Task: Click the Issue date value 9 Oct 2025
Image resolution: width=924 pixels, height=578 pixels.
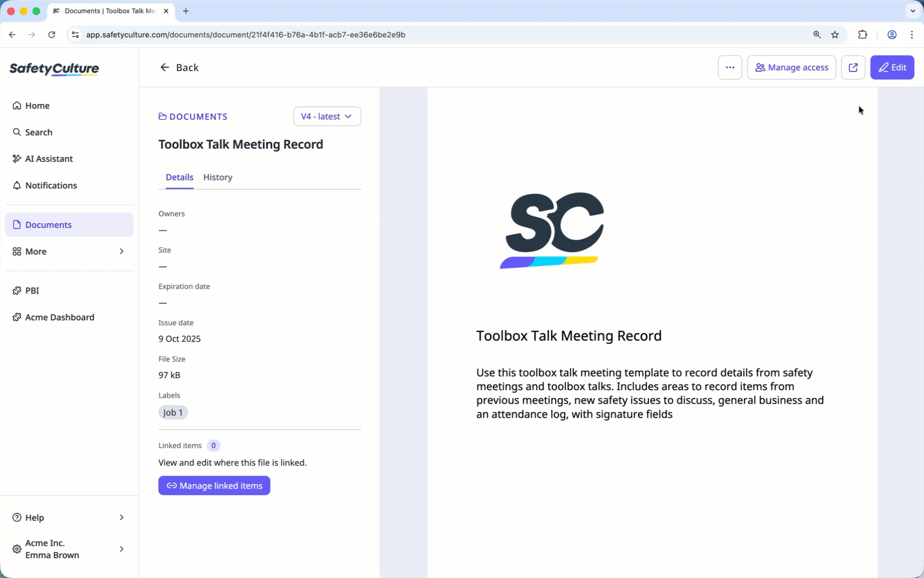Action: (x=179, y=339)
